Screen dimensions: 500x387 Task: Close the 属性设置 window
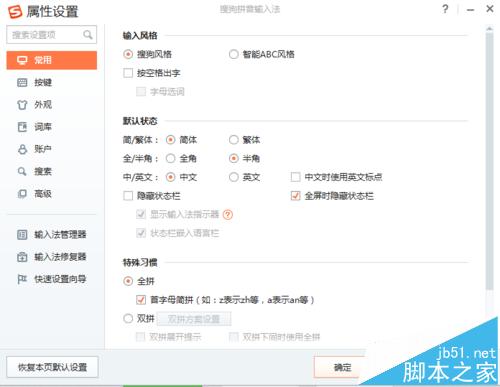pos(489,9)
